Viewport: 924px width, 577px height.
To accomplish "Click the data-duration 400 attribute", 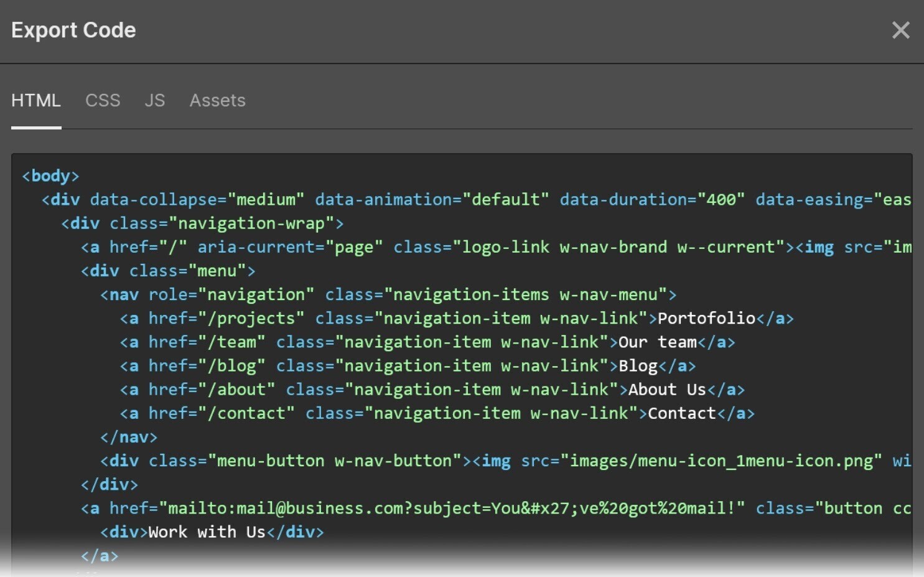I will click(651, 199).
